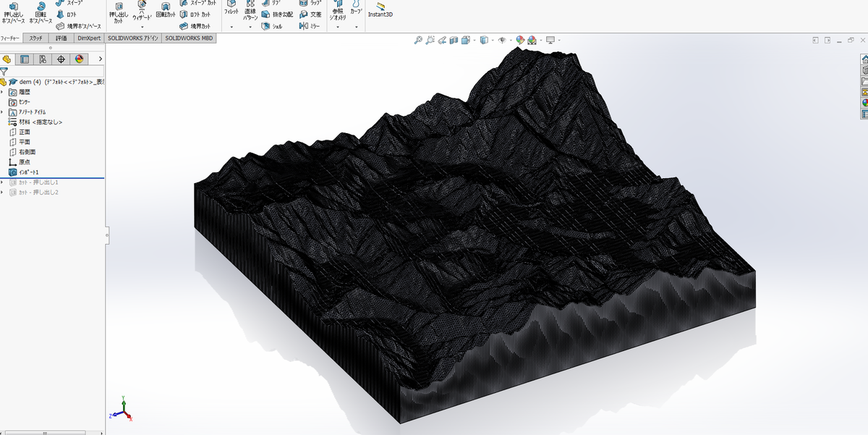868x435 pixels.
Task: Switch to the 評価 tab
Action: point(61,38)
